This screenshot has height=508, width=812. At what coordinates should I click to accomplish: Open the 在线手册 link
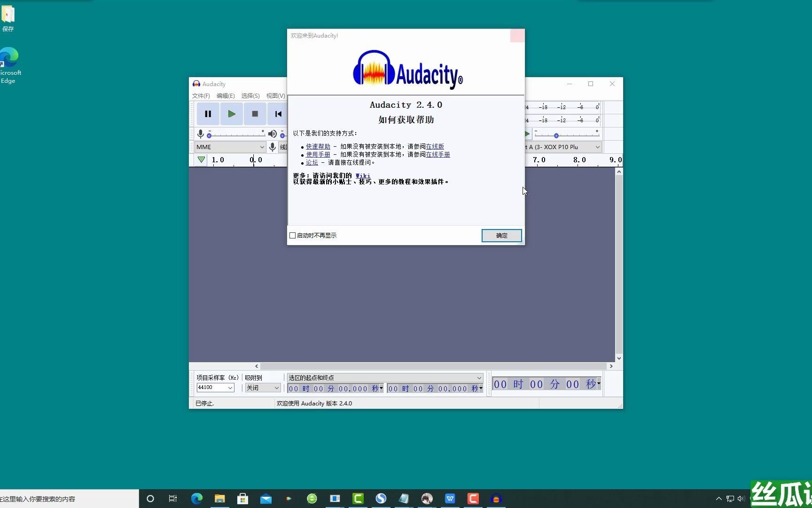coord(438,154)
